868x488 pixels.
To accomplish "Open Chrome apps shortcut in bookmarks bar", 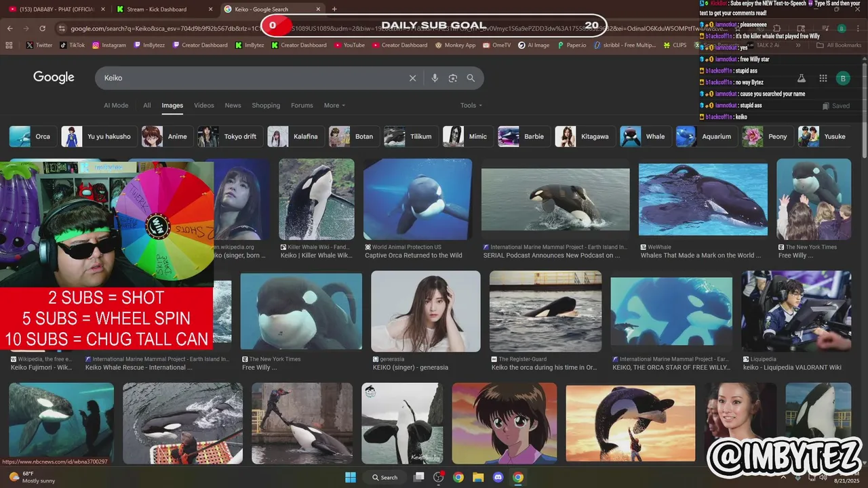I will (9, 45).
